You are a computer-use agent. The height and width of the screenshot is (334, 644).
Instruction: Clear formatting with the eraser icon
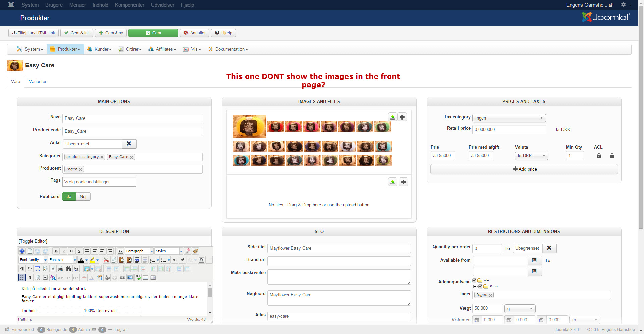tap(187, 251)
